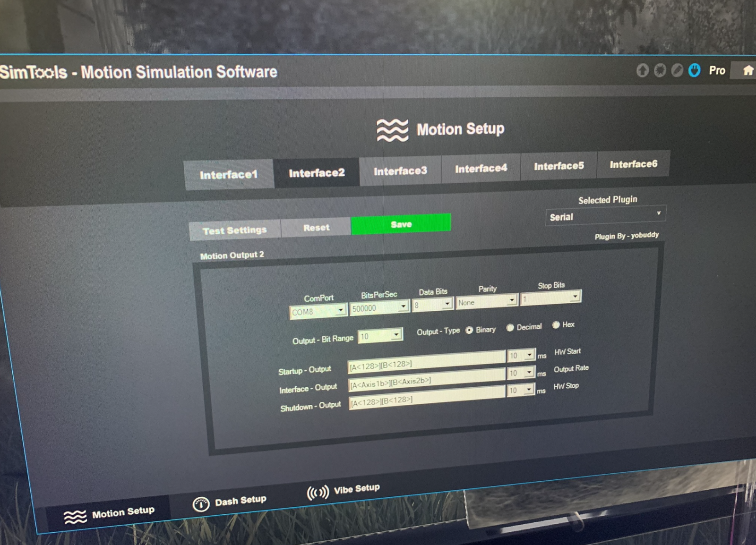
Task: Open Dash Setup from bottom bar
Action: (x=230, y=502)
